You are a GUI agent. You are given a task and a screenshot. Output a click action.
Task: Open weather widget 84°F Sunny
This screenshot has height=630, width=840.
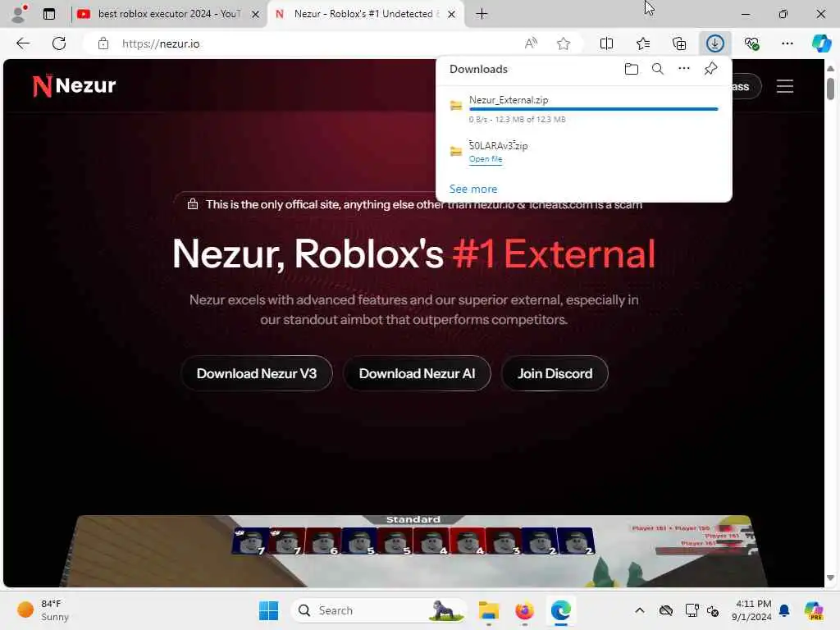click(x=44, y=610)
